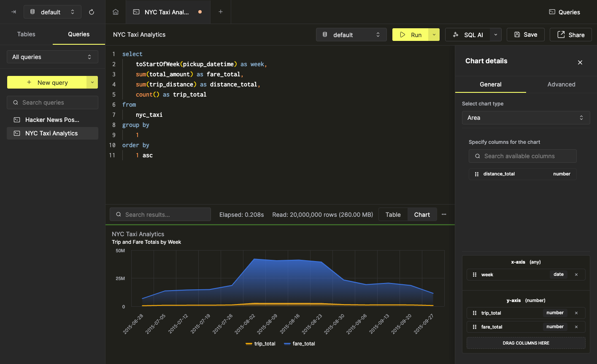Open the results more options ellipsis
Image resolution: width=597 pixels, height=364 pixels.
444,215
